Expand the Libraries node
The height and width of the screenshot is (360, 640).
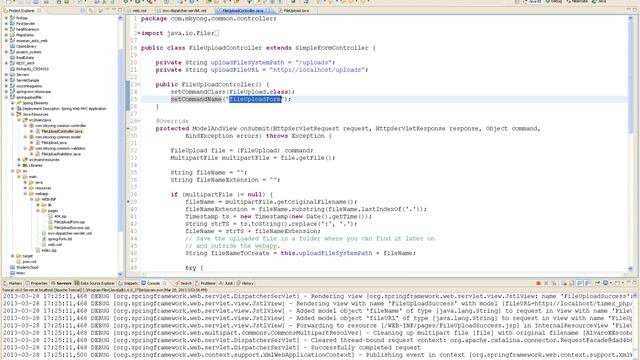point(19,165)
